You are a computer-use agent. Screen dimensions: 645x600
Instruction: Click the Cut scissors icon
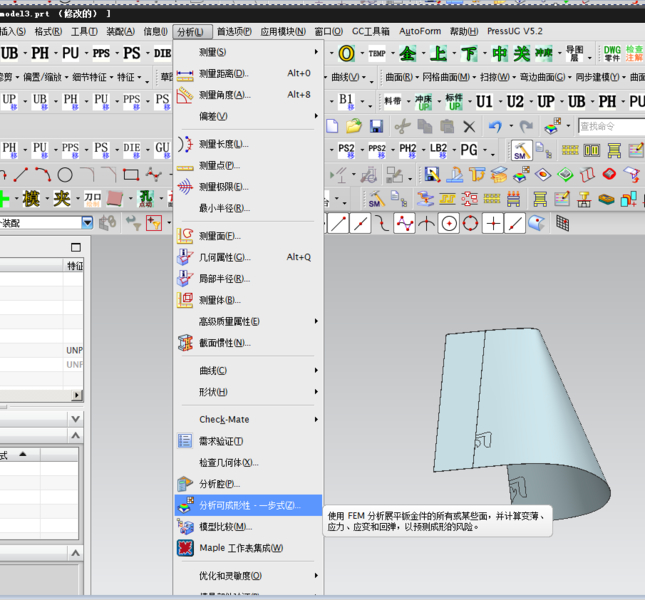(402, 126)
